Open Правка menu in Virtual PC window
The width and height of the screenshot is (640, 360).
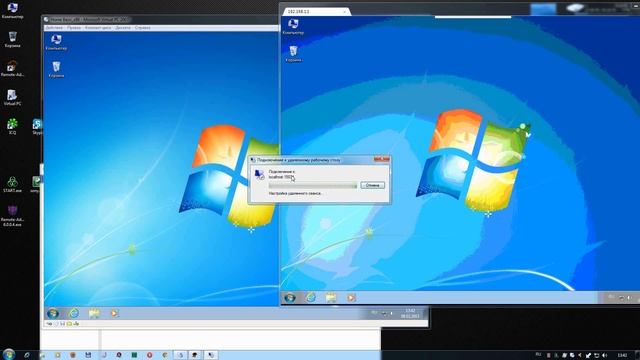74,28
